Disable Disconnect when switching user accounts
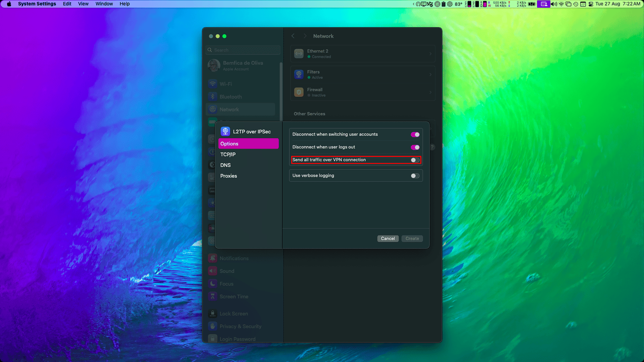Image resolution: width=644 pixels, height=362 pixels. coord(415,134)
